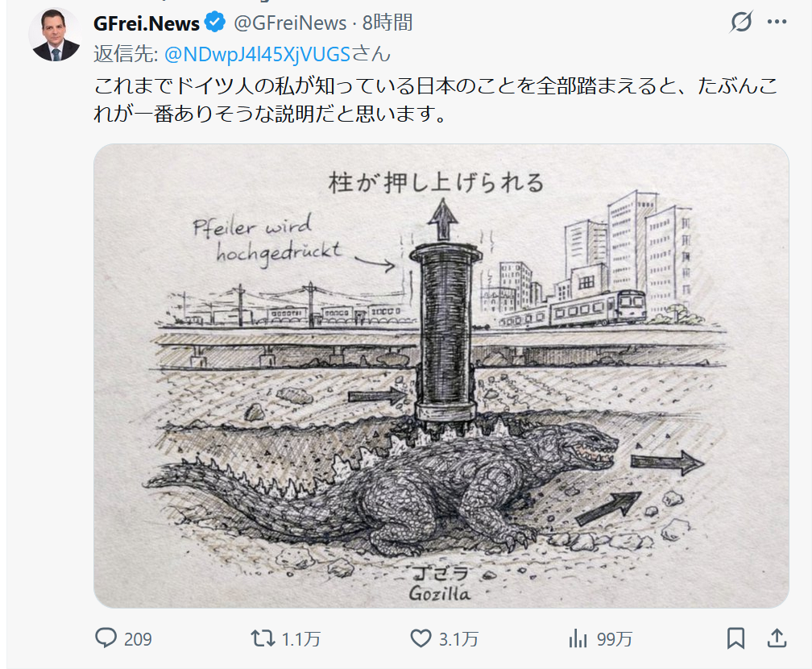Open the share upload-arrow menu

click(777, 638)
